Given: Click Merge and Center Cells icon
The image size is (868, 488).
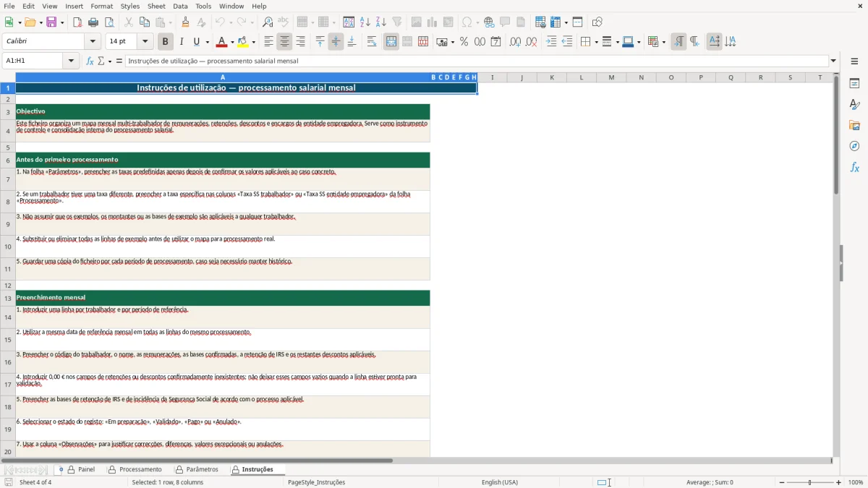Looking at the screenshot, I should (x=391, y=42).
